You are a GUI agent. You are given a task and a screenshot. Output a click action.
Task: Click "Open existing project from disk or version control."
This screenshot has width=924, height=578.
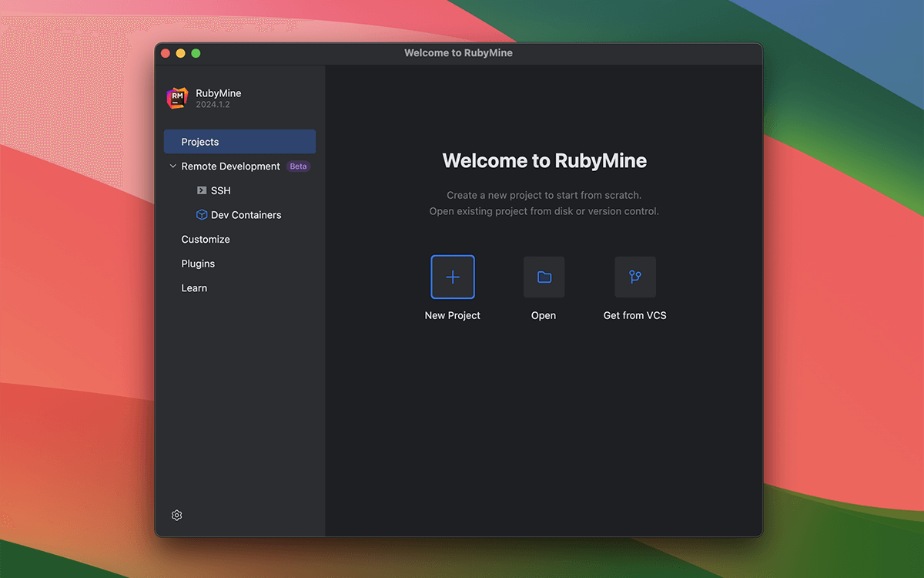point(544,211)
